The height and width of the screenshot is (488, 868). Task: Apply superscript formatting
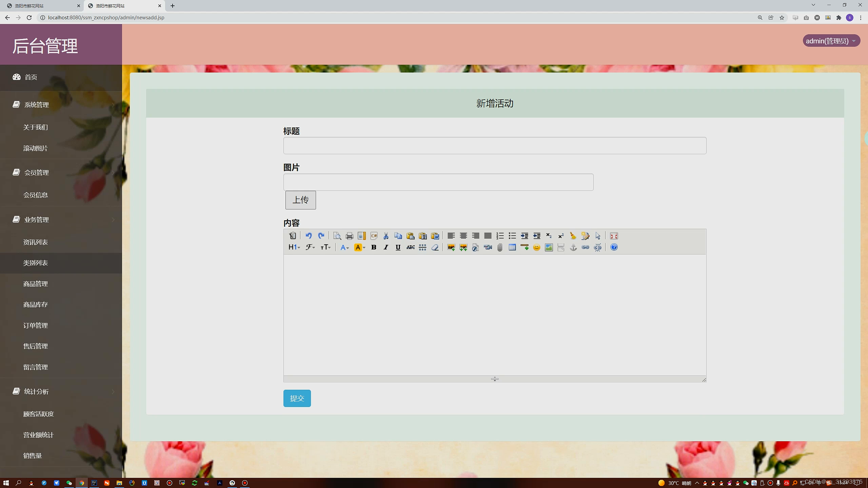561,236
